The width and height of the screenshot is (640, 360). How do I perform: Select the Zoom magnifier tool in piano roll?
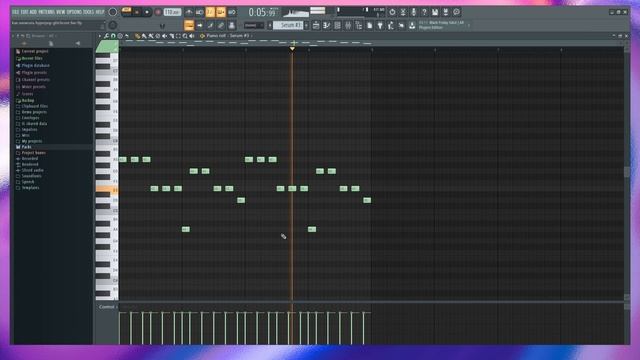[185, 36]
